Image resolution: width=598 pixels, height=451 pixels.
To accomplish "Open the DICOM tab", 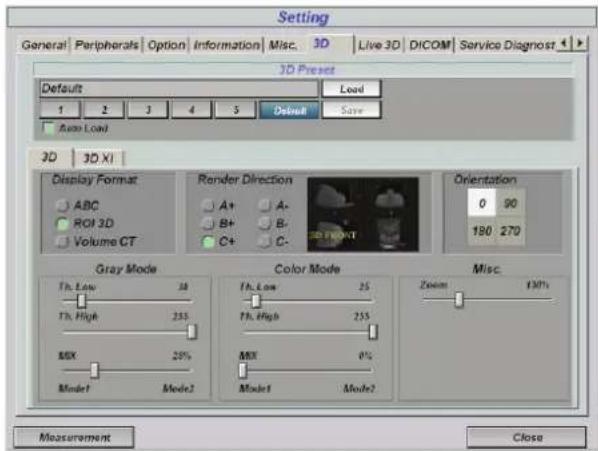I will [429, 45].
